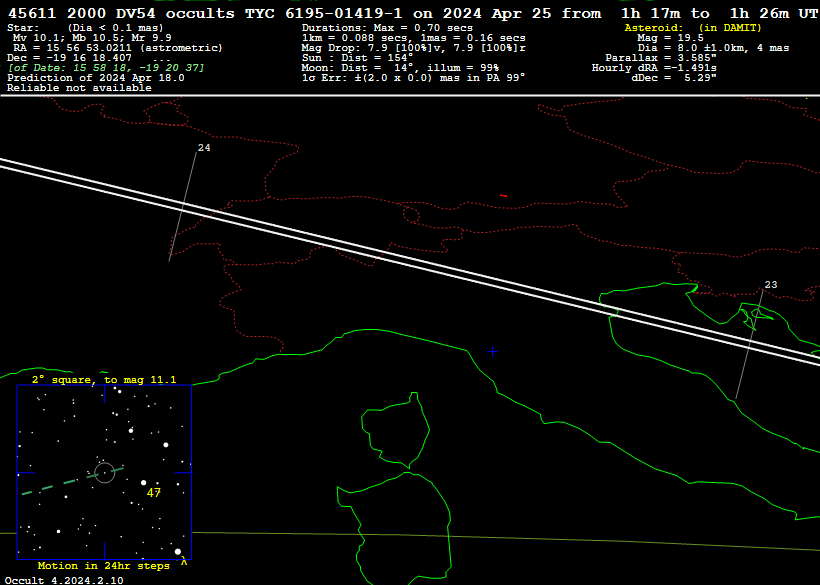Image resolution: width=820 pixels, height=585 pixels.
Task: Click the target star circle in inset
Action: pos(105,473)
